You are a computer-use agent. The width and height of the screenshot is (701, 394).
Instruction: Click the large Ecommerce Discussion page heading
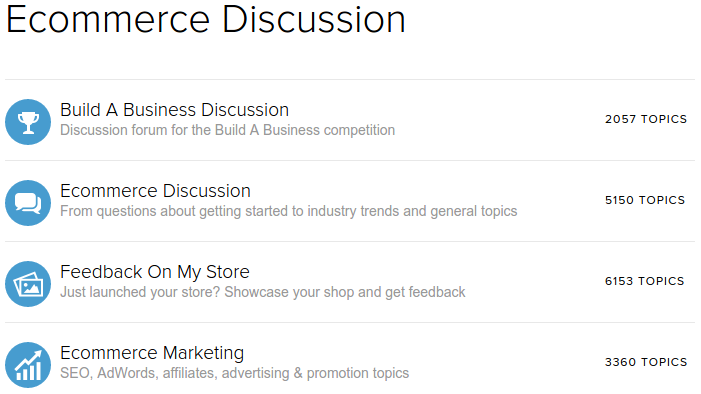pos(206,19)
